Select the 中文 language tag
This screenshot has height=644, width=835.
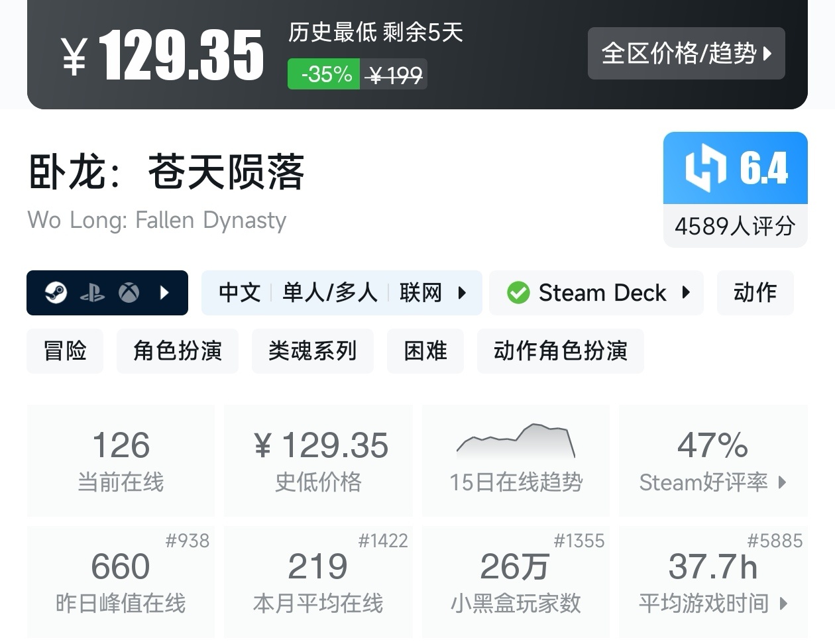click(x=239, y=292)
